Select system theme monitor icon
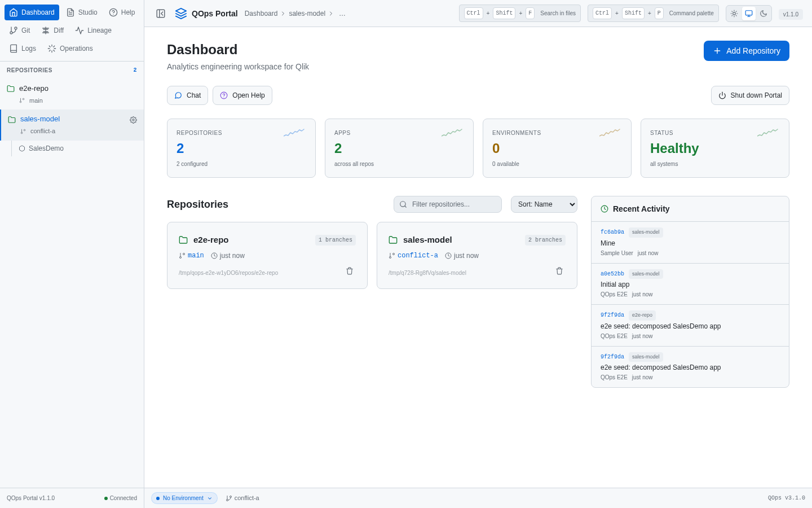Viewport: 812px width, 508px height. (749, 14)
